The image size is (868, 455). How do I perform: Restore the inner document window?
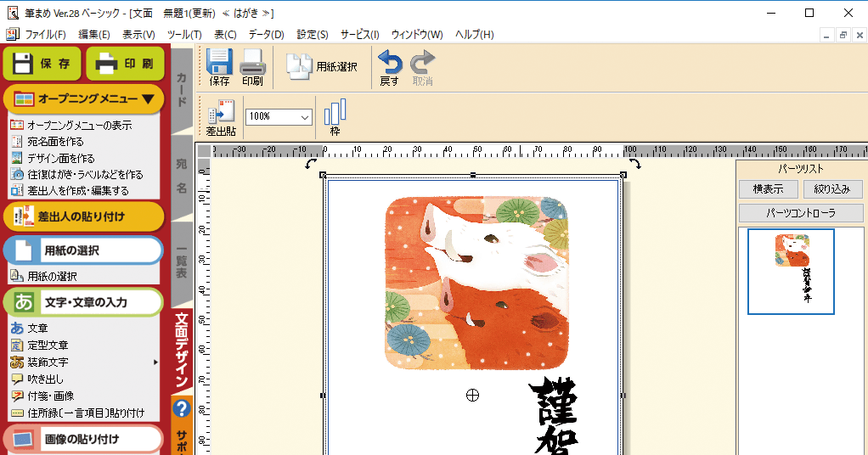843,35
